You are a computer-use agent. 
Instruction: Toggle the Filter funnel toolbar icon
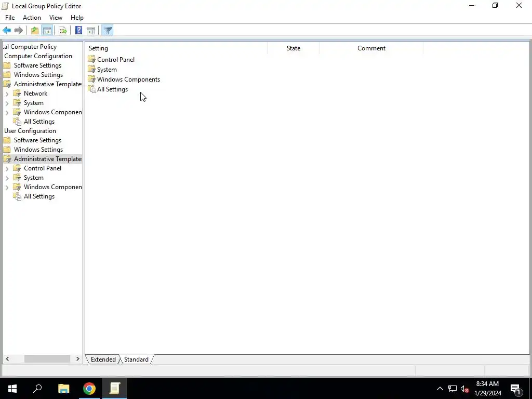pyautogui.click(x=108, y=31)
